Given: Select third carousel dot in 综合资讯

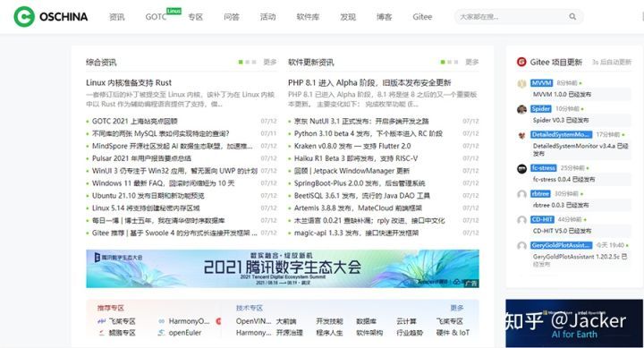Looking at the screenshot, I should (254, 62).
